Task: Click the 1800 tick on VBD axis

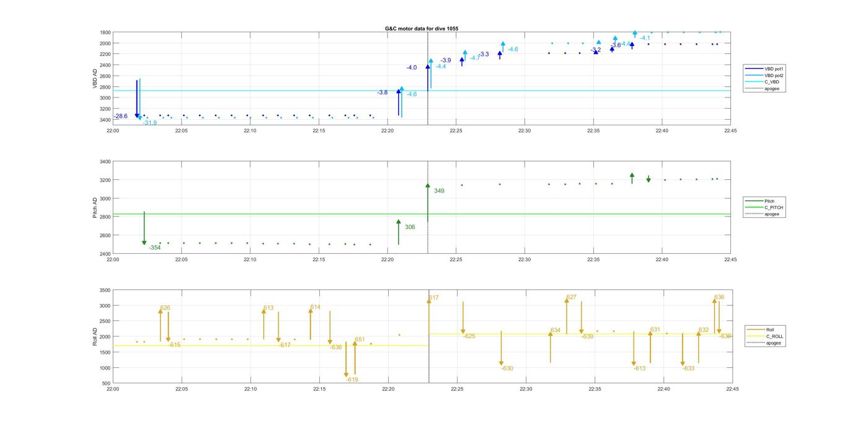Action: tap(106, 32)
